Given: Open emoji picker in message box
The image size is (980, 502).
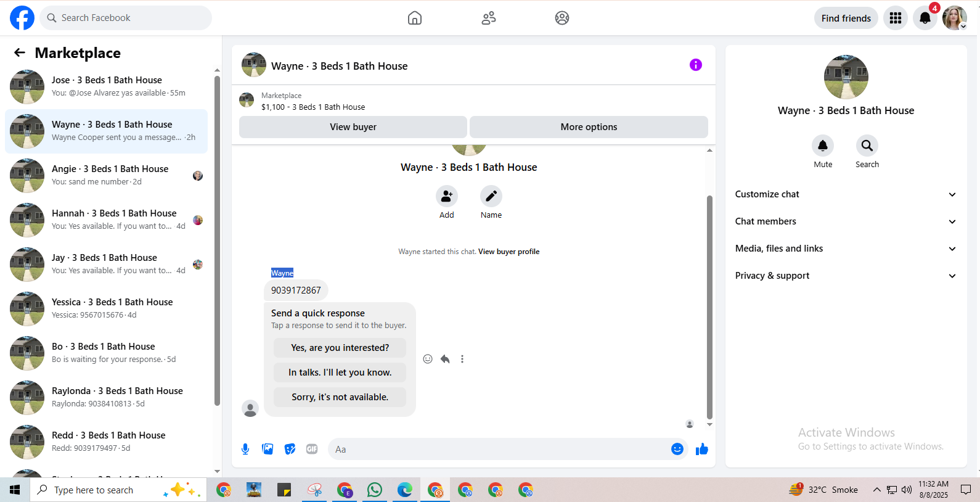Looking at the screenshot, I should click(677, 449).
